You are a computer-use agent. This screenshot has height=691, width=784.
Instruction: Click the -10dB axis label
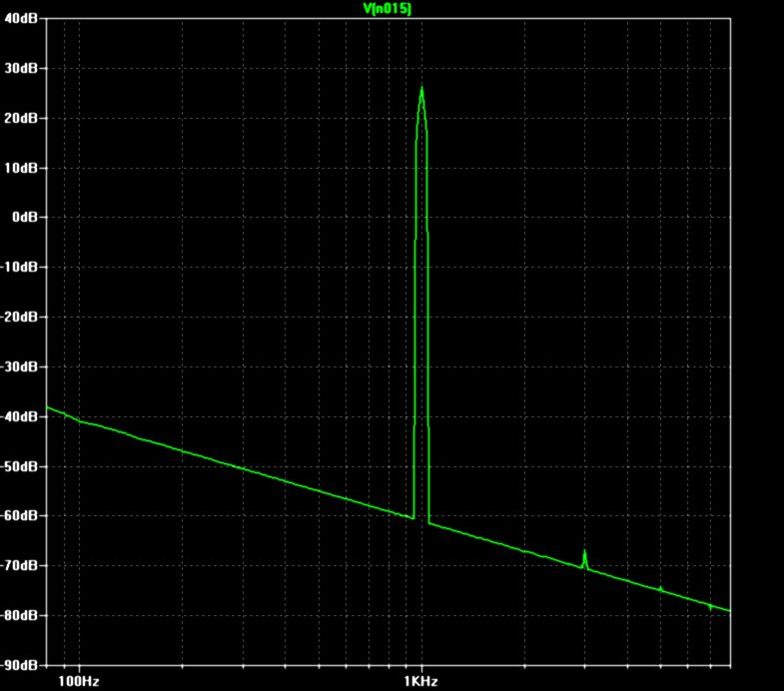click(x=19, y=267)
